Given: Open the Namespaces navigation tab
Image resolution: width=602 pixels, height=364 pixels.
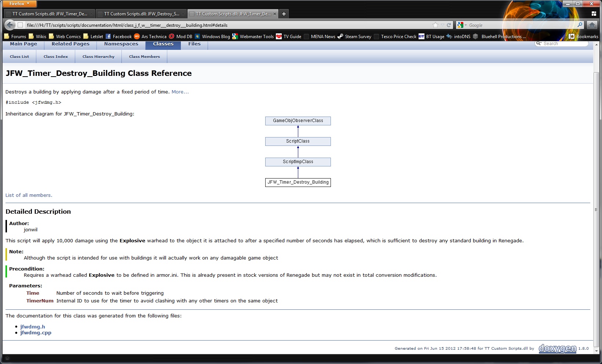Looking at the screenshot, I should [121, 44].
